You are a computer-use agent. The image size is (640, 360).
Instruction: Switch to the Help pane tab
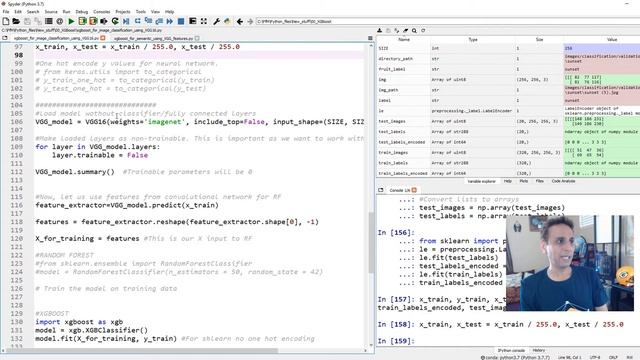pos(507,181)
